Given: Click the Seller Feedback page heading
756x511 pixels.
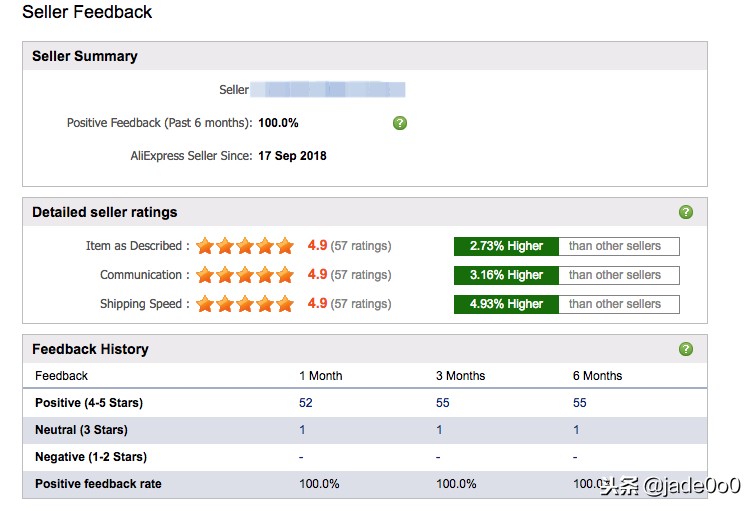Looking at the screenshot, I should tap(87, 13).
